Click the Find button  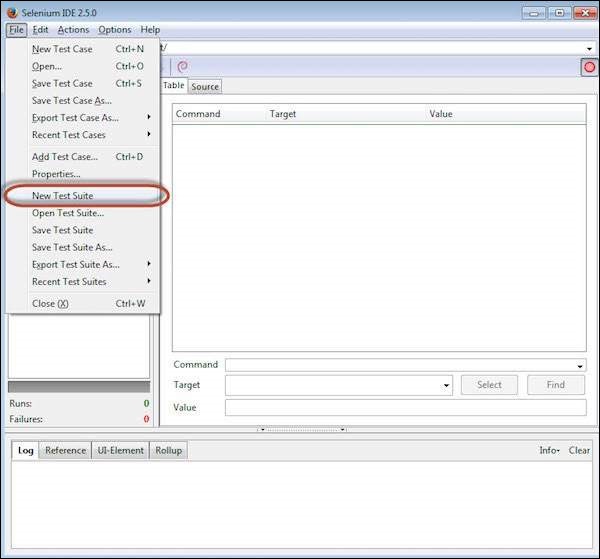click(x=556, y=385)
